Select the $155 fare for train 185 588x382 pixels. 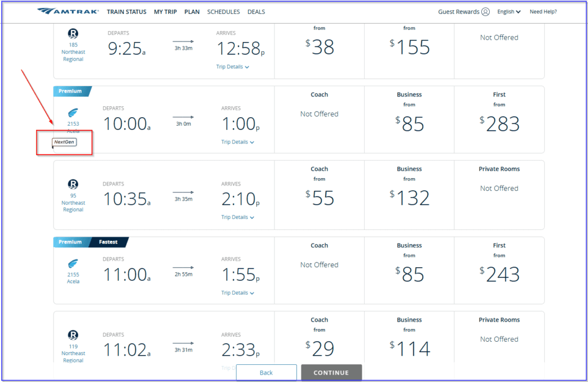409,47
